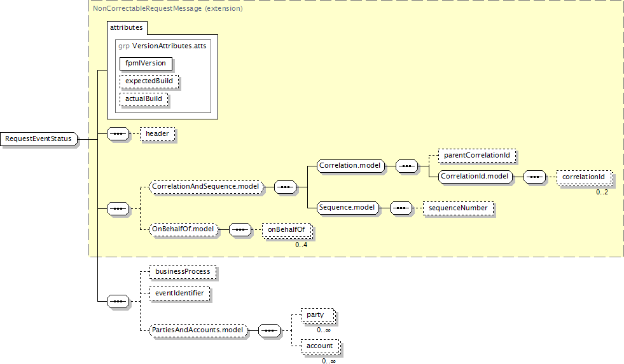Open the CorrelationAndSequence.model group
The image size is (624, 364).
pyautogui.click(x=205, y=187)
